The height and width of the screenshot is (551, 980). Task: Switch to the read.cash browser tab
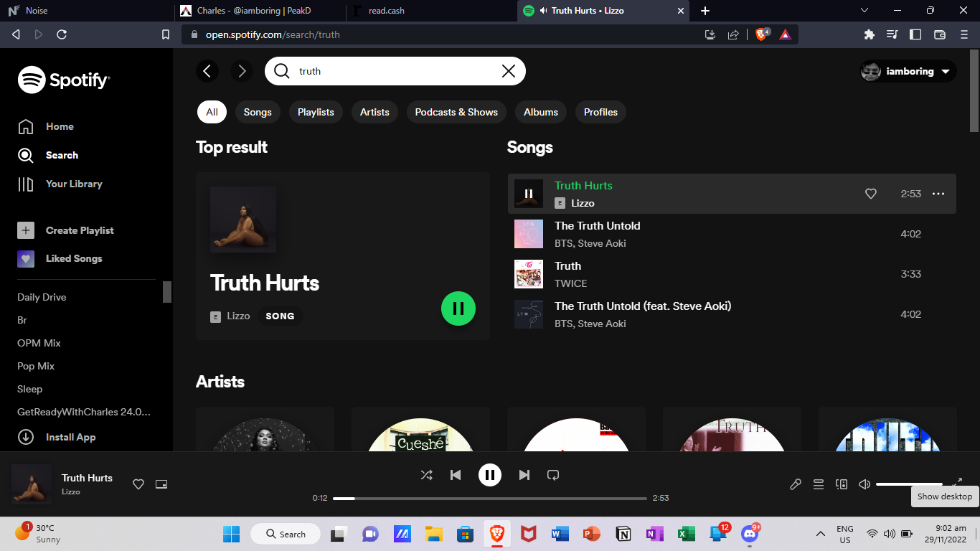pyautogui.click(x=430, y=11)
